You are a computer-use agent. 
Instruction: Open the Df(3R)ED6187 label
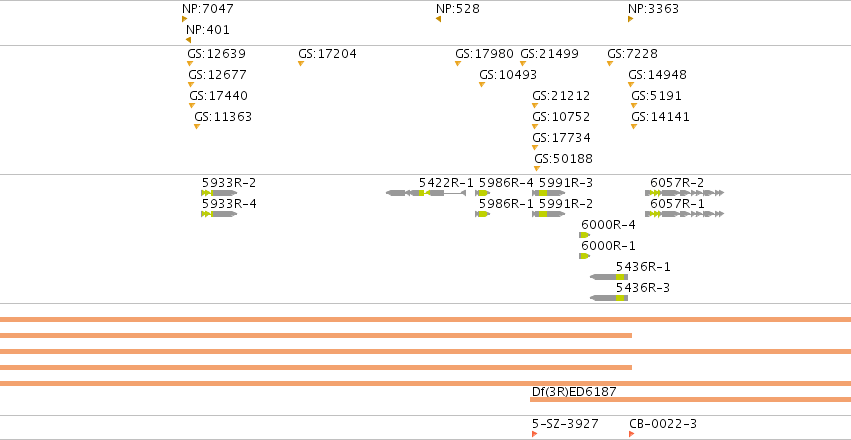coord(574,391)
